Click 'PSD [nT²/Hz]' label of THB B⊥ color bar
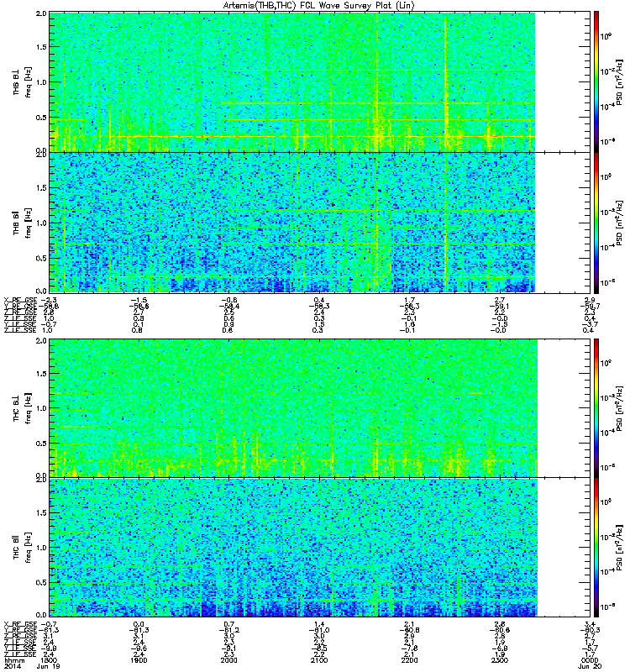Screen dimensions: 630x672 619,82
